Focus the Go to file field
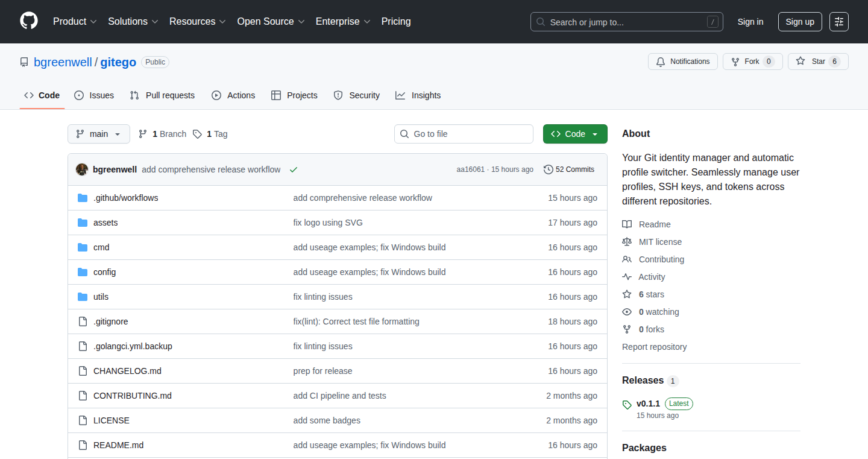Image resolution: width=868 pixels, height=459 pixels. pyautogui.click(x=464, y=134)
